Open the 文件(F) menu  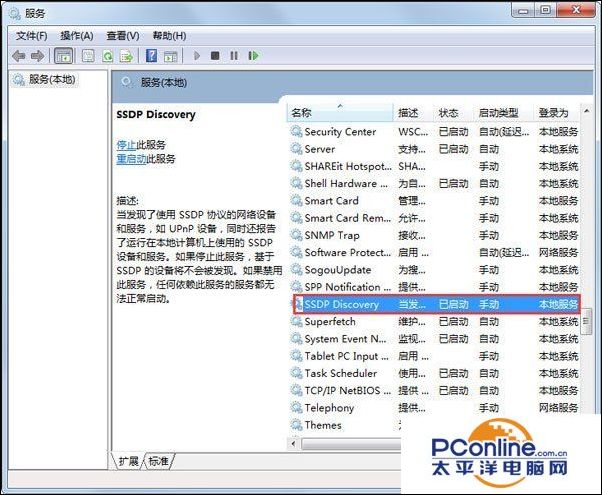pos(31,36)
